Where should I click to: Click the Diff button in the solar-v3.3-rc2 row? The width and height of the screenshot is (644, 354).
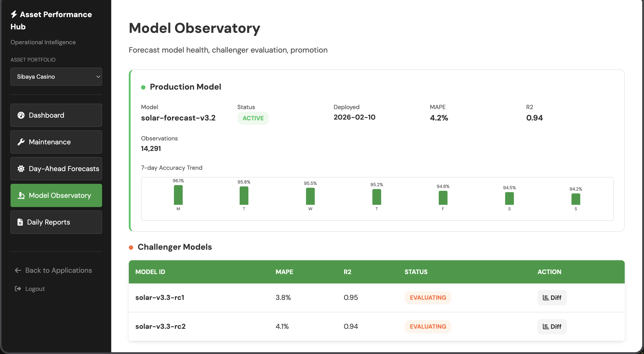[552, 326]
